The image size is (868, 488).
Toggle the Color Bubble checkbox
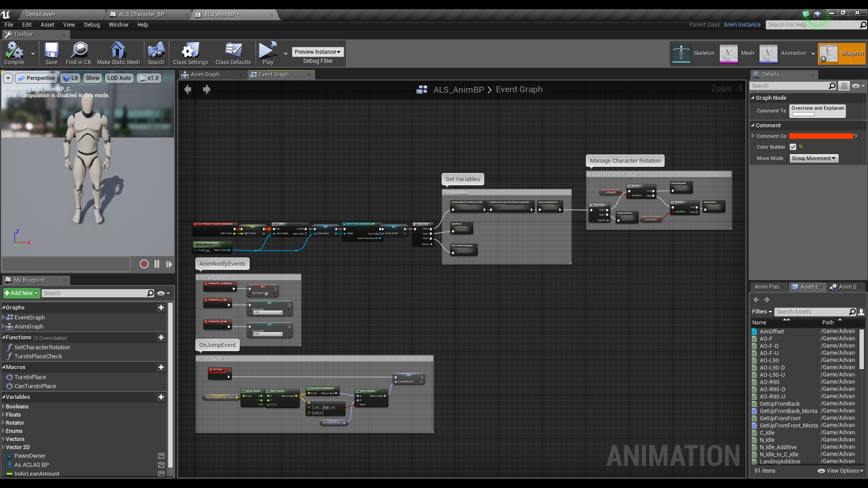point(793,146)
